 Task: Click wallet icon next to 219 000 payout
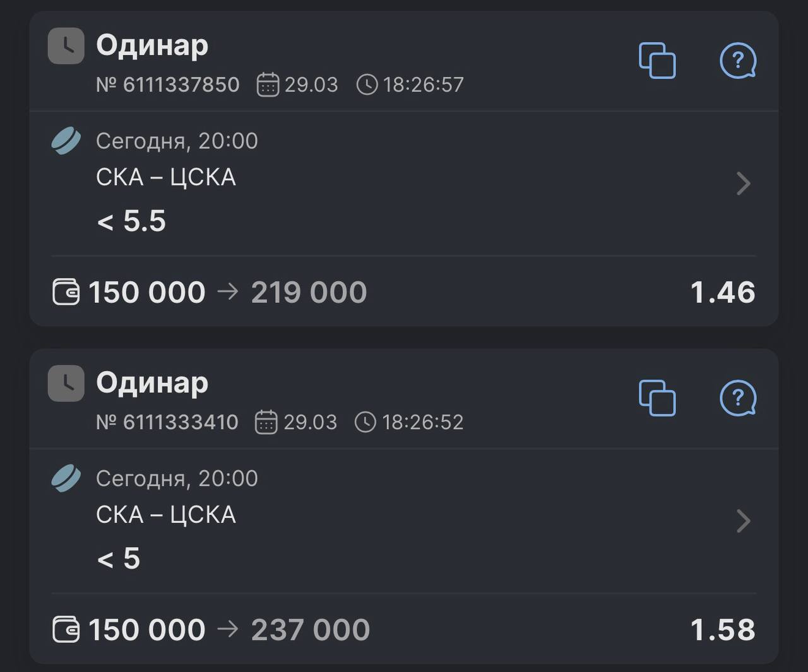[x=66, y=292]
